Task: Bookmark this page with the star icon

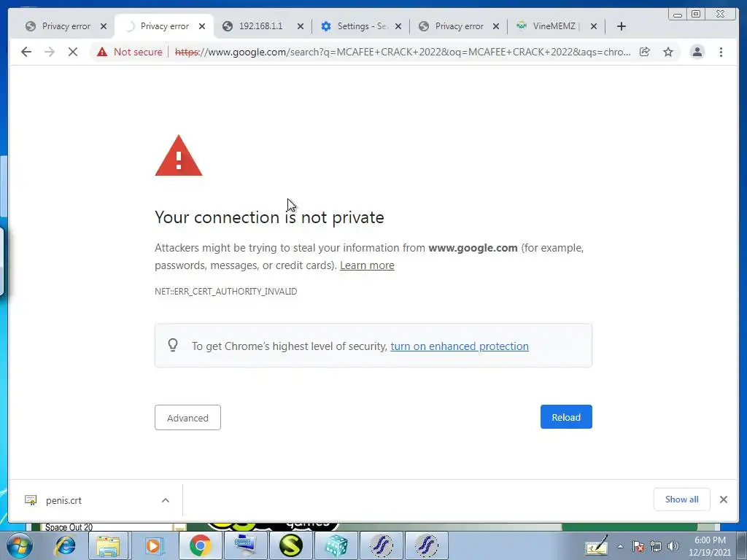Action: (668, 52)
